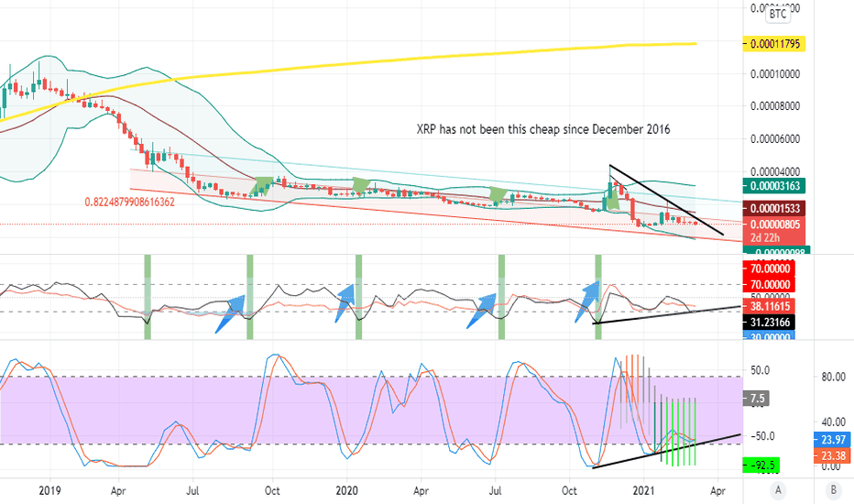Image resolution: width=854 pixels, height=504 pixels.
Task: Click the 2020 label on the time axis
Action: coord(347,490)
